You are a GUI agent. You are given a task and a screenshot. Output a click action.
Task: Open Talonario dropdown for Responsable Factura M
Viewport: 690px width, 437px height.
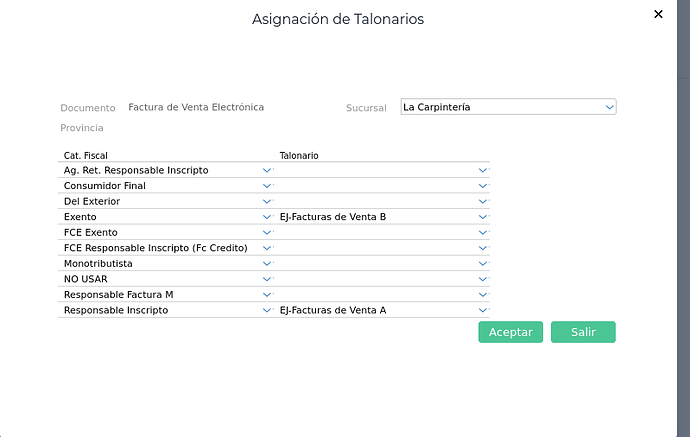(x=482, y=295)
